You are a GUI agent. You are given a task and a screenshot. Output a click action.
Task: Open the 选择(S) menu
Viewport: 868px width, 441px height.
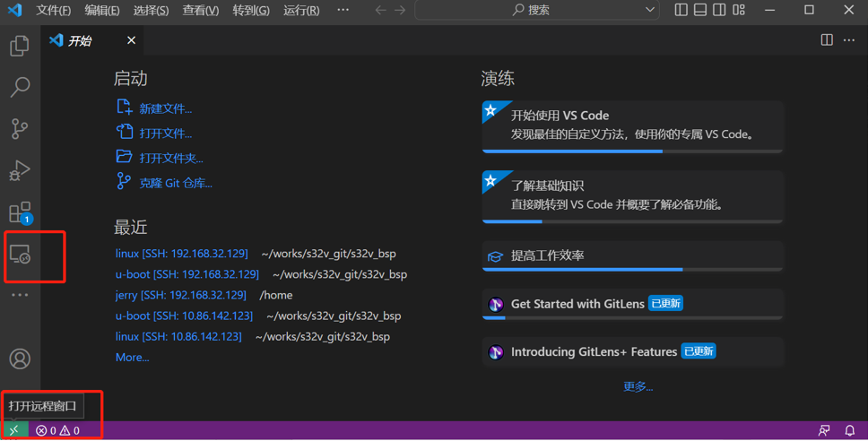coord(152,11)
